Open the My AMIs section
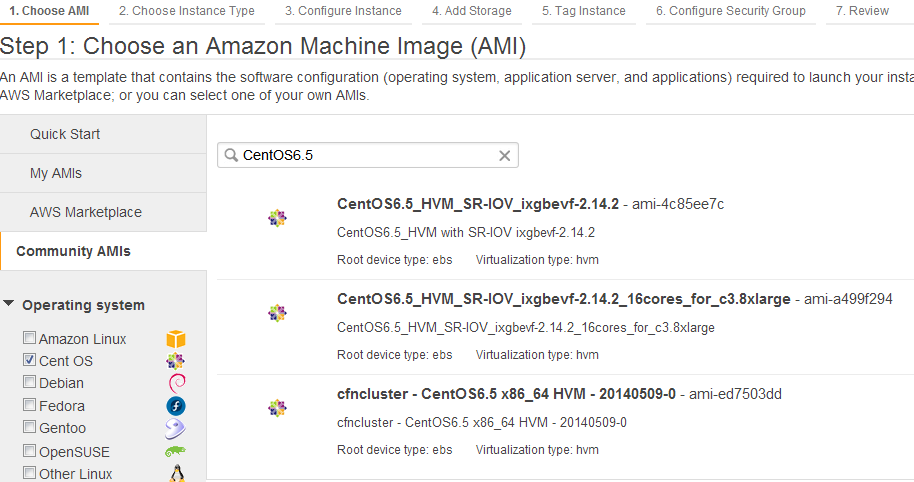This screenshot has height=482, width=914. (103, 173)
